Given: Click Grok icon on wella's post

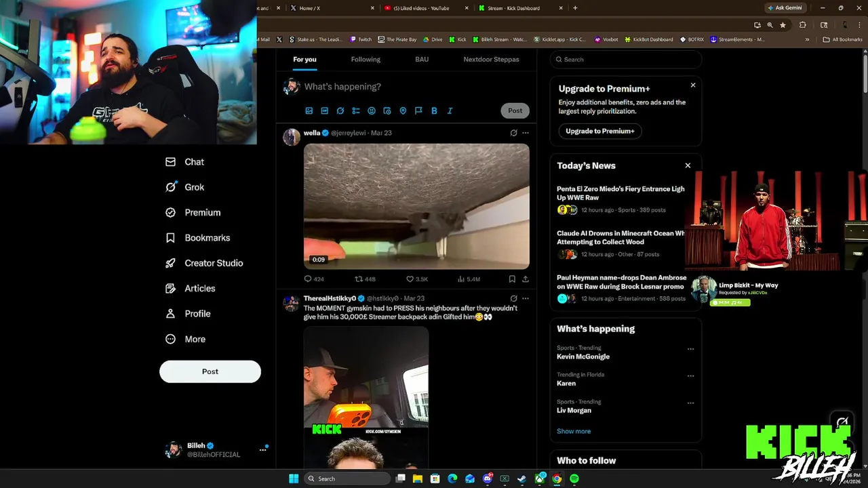Looking at the screenshot, I should 513,133.
